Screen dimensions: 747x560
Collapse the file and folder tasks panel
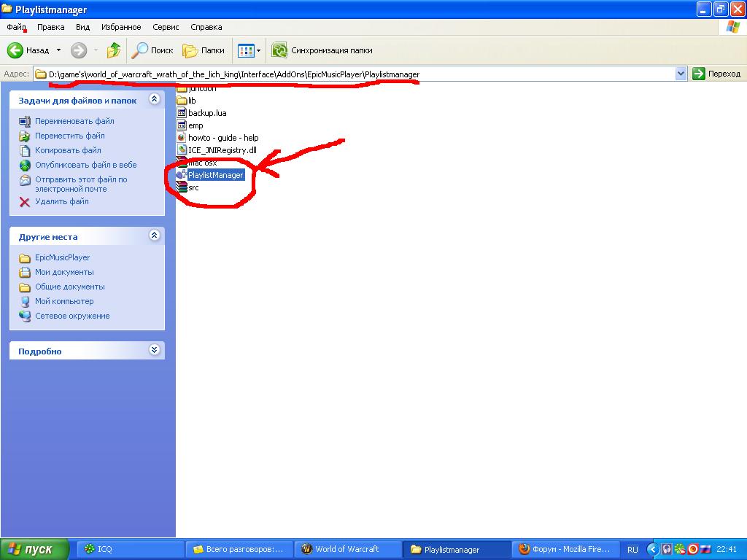pyautogui.click(x=154, y=99)
